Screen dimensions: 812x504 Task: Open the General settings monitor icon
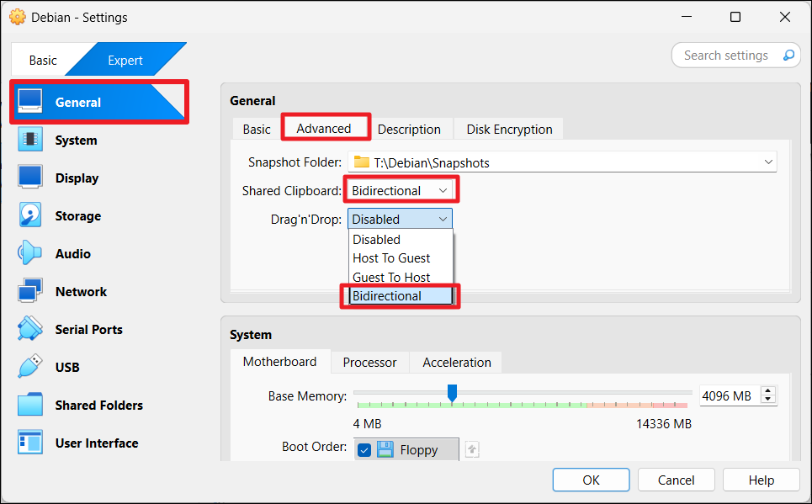click(29, 101)
